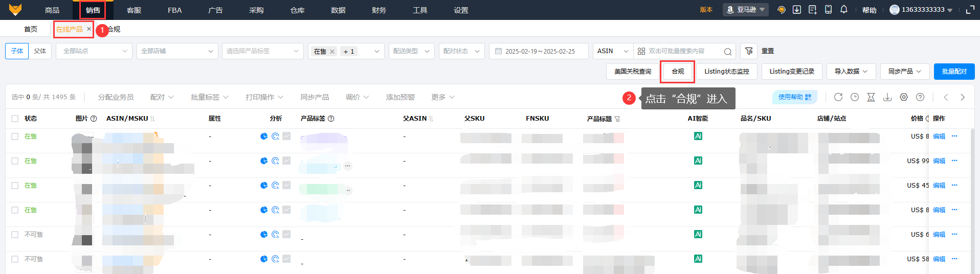Click the export download icon above table
This screenshot has height=274, width=980.
tap(887, 97)
